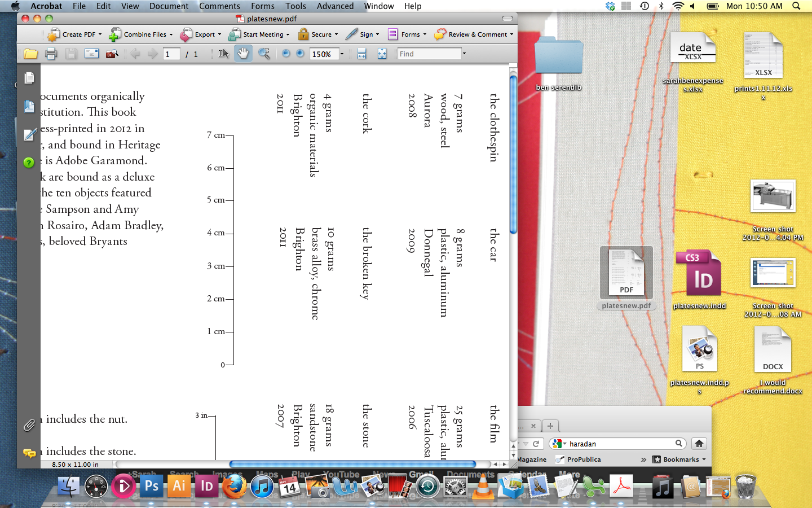This screenshot has width=812, height=508.
Task: Zoom out with the minus button
Action: point(286,54)
